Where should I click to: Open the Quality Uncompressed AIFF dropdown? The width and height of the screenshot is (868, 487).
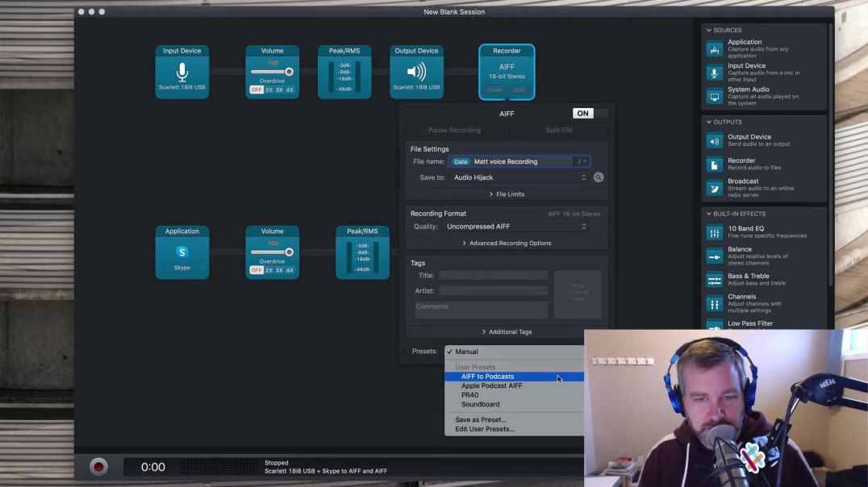(516, 227)
